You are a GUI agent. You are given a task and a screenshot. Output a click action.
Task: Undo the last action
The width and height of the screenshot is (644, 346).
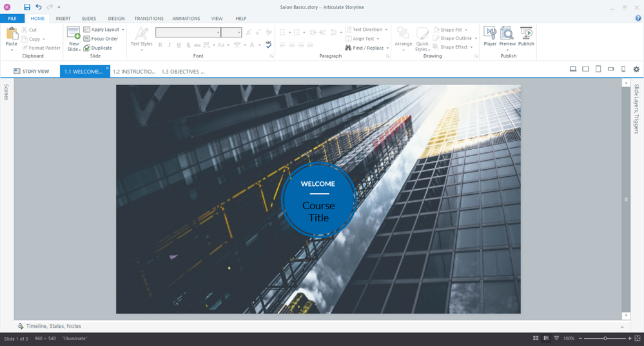point(38,7)
